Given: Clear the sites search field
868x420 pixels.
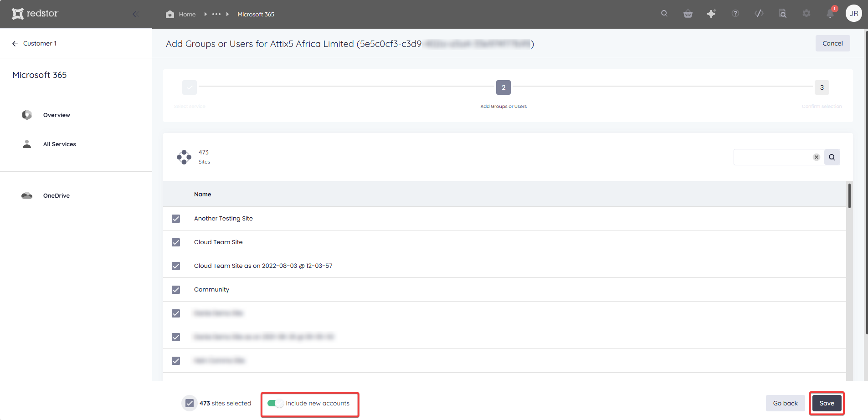Looking at the screenshot, I should (817, 157).
